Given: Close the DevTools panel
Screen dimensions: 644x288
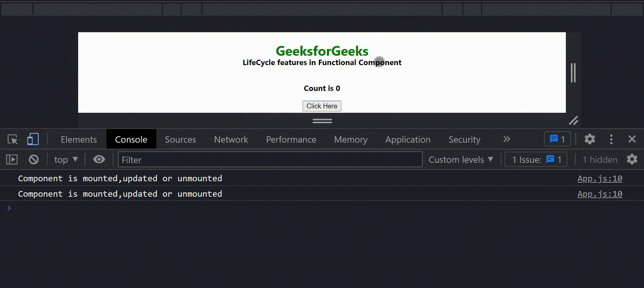Looking at the screenshot, I should click(x=632, y=139).
